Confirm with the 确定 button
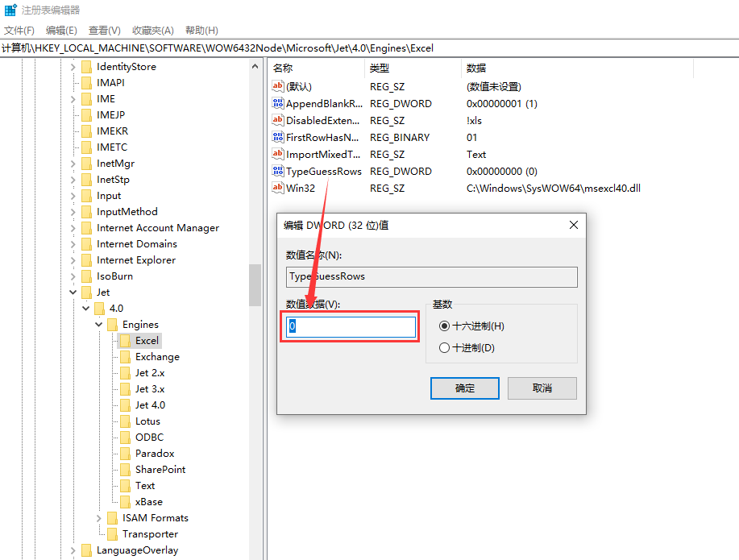Viewport: 739px width, 560px height. coord(465,388)
